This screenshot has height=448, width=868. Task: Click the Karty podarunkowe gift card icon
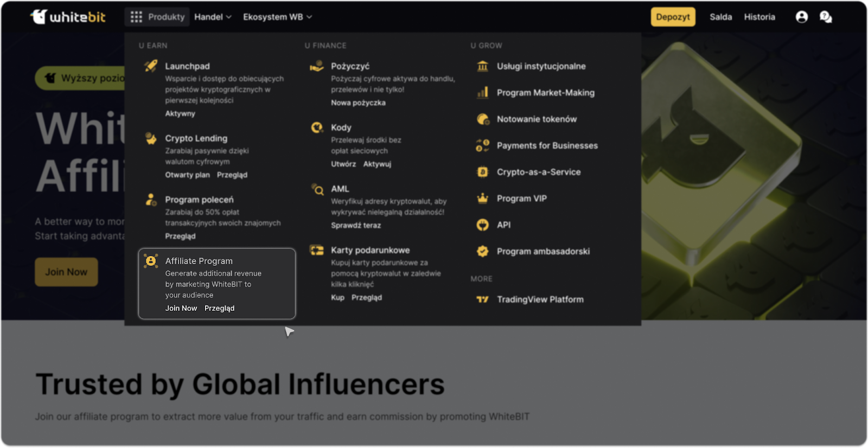(317, 250)
